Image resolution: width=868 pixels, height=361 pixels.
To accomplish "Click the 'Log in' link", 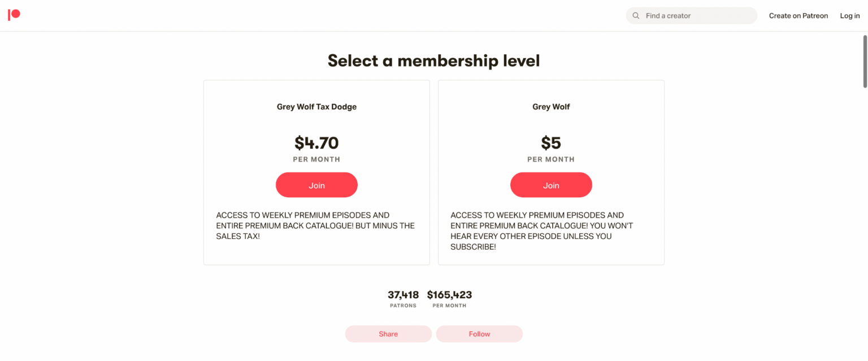I will pos(849,15).
